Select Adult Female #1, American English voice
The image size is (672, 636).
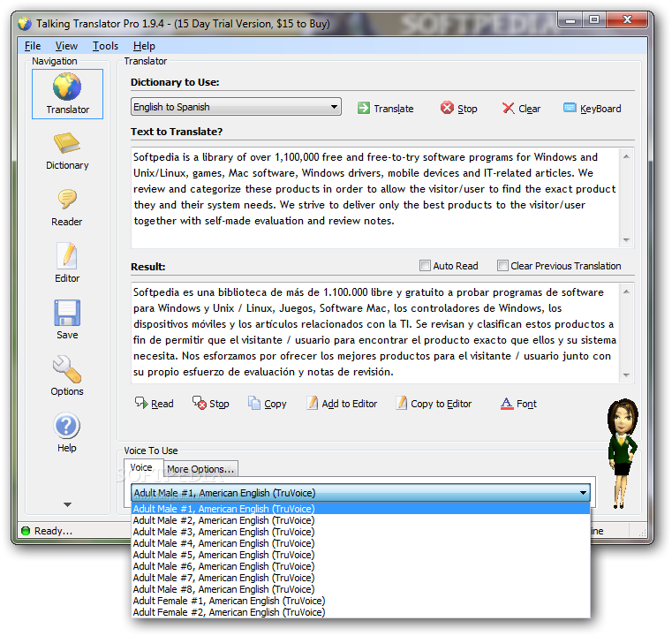coord(360,601)
